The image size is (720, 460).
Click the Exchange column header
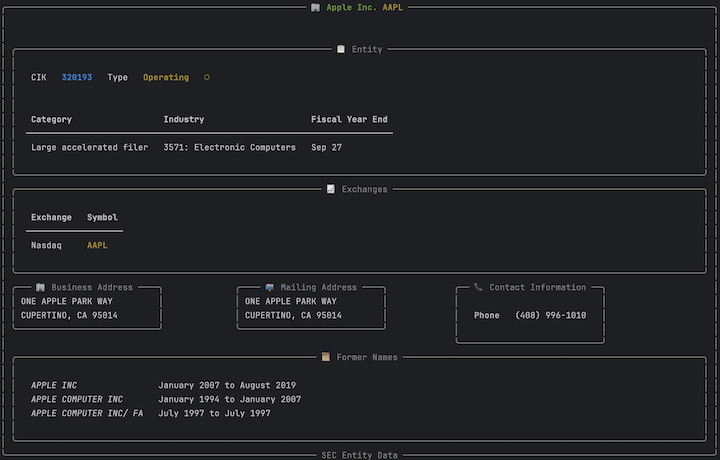pos(51,218)
